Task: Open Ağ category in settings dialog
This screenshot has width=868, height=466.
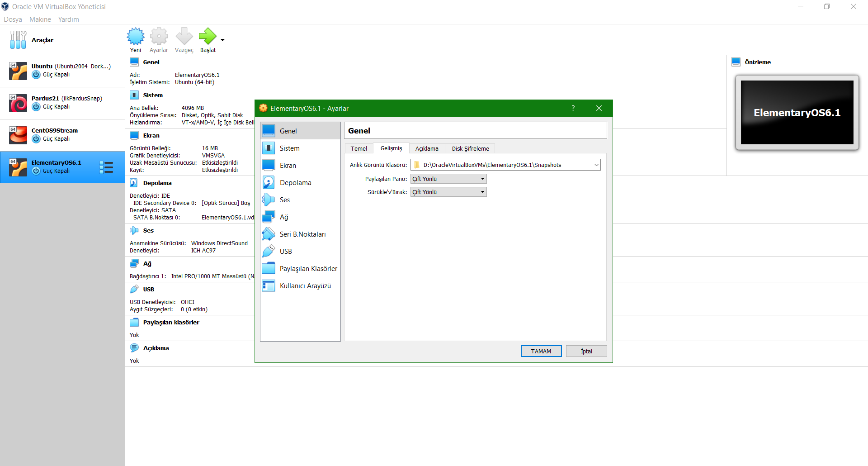Action: (x=300, y=217)
